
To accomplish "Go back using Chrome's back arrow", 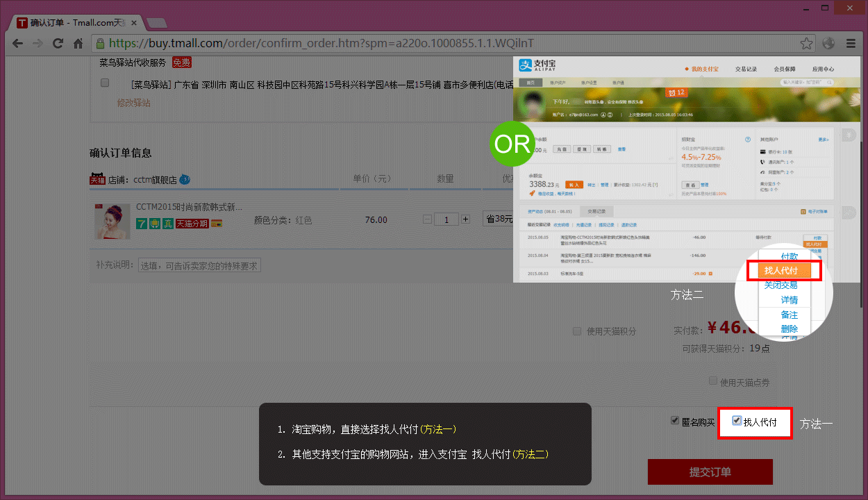I will click(18, 43).
